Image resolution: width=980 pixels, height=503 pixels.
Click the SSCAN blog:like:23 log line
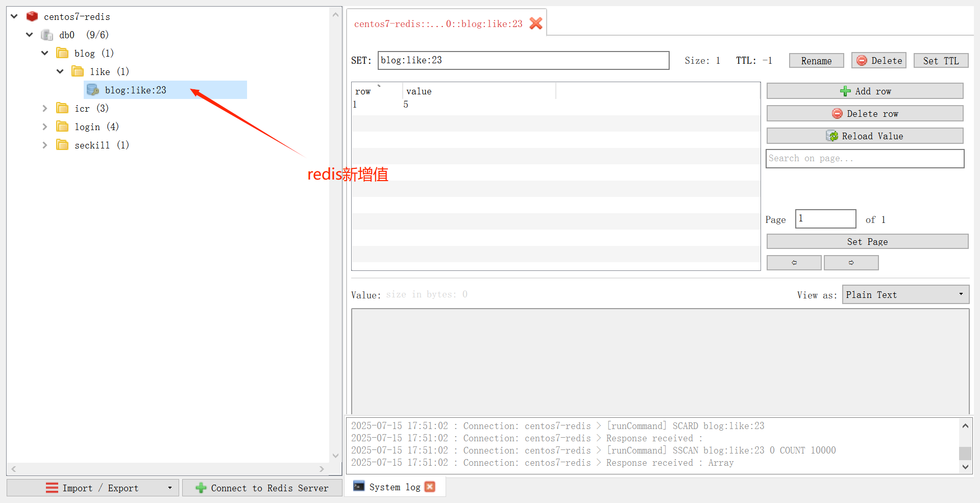click(594, 450)
